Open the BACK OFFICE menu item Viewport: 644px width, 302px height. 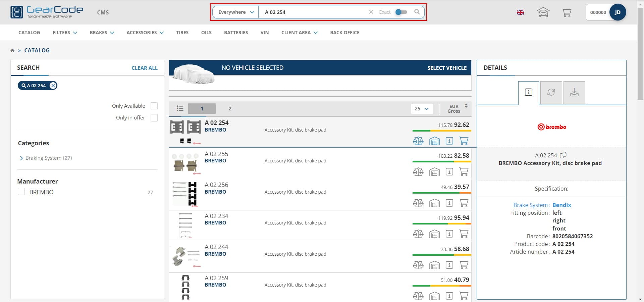pos(345,33)
